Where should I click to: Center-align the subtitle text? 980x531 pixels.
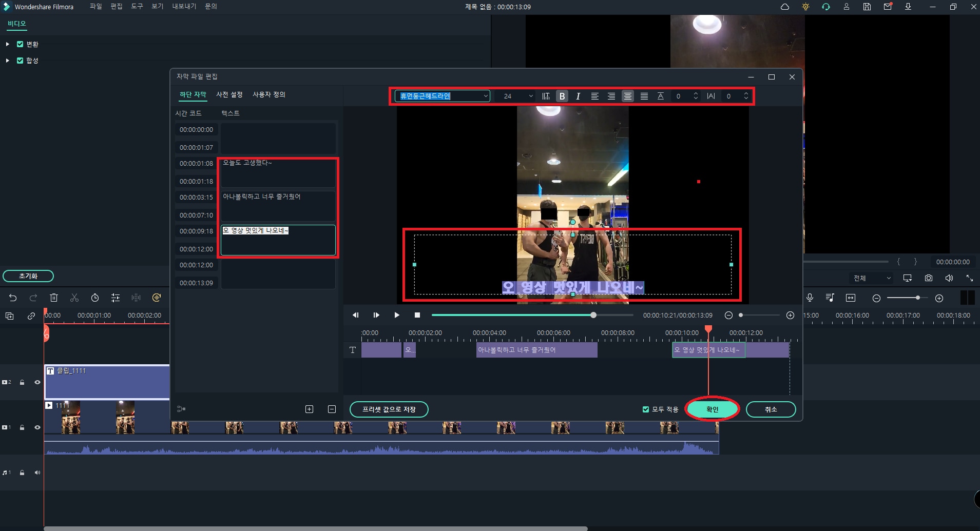click(x=627, y=96)
